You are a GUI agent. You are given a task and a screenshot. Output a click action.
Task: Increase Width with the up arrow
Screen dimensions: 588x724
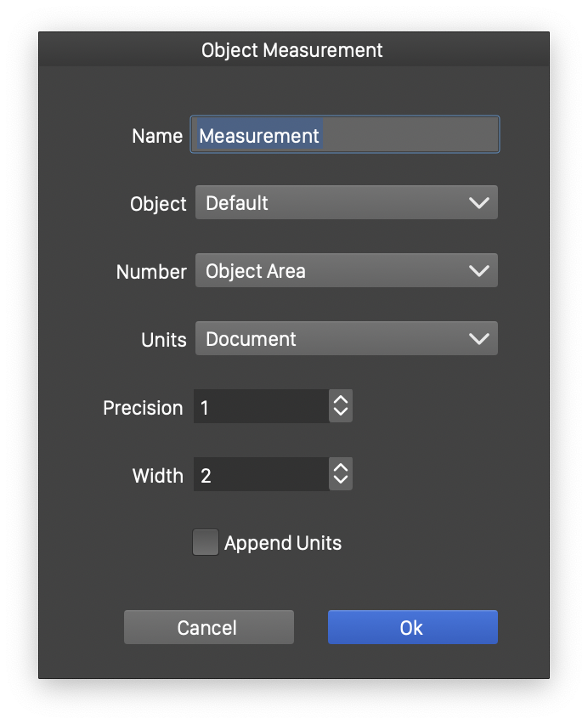pos(341,468)
